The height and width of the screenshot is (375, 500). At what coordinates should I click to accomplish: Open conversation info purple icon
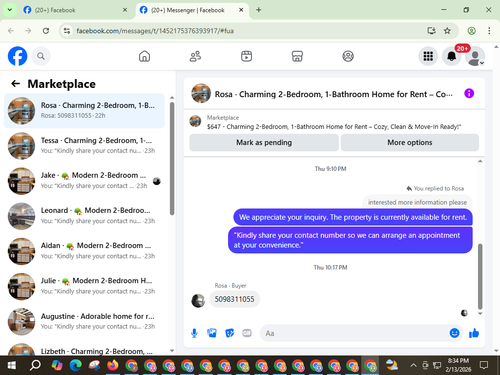click(x=469, y=93)
